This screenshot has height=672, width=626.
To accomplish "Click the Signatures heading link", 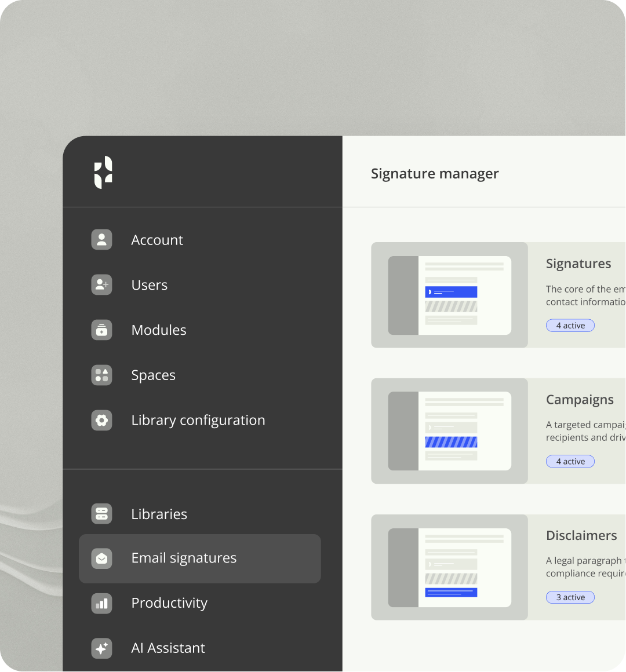I will tap(578, 264).
